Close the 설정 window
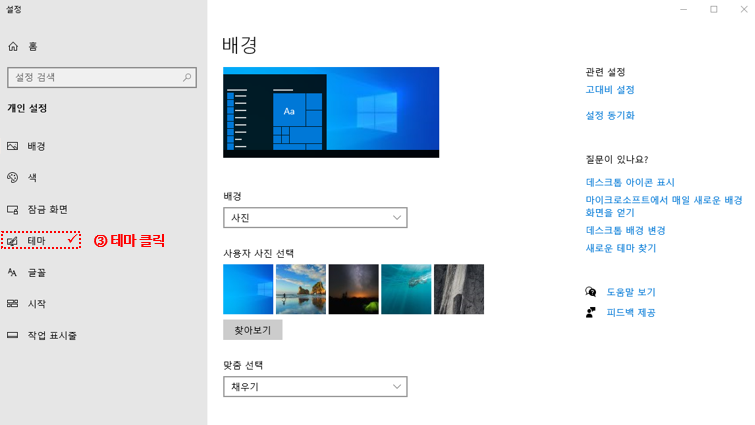This screenshot has width=755, height=425. [743, 9]
